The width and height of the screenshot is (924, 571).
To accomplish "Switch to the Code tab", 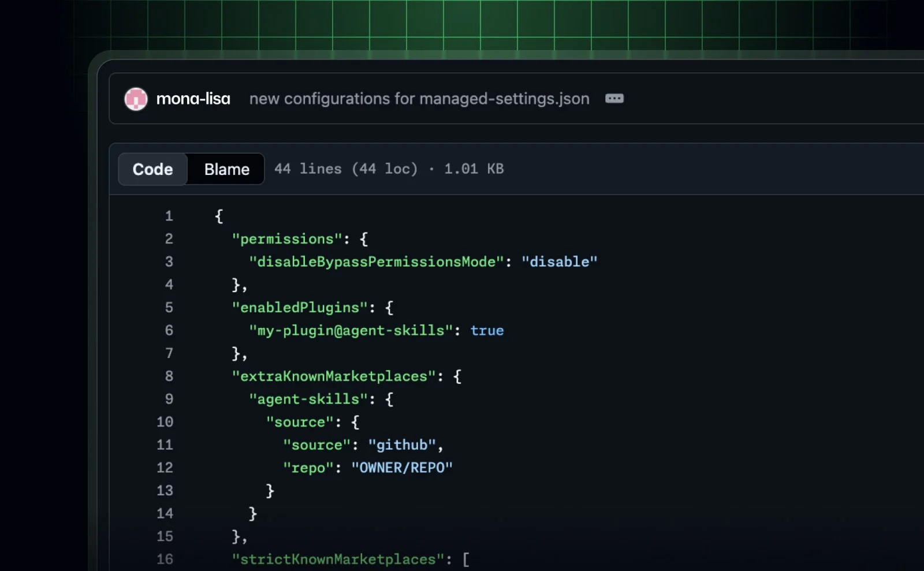I will tap(152, 169).
